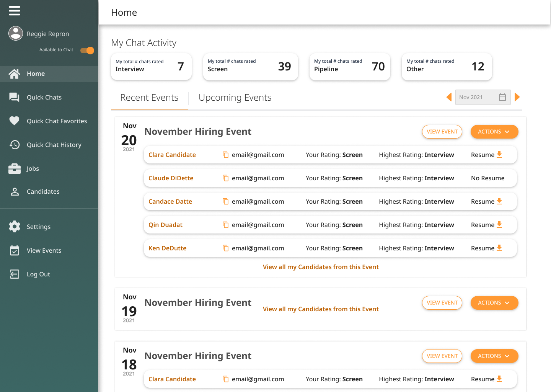Click the Settings gear icon

point(15,227)
